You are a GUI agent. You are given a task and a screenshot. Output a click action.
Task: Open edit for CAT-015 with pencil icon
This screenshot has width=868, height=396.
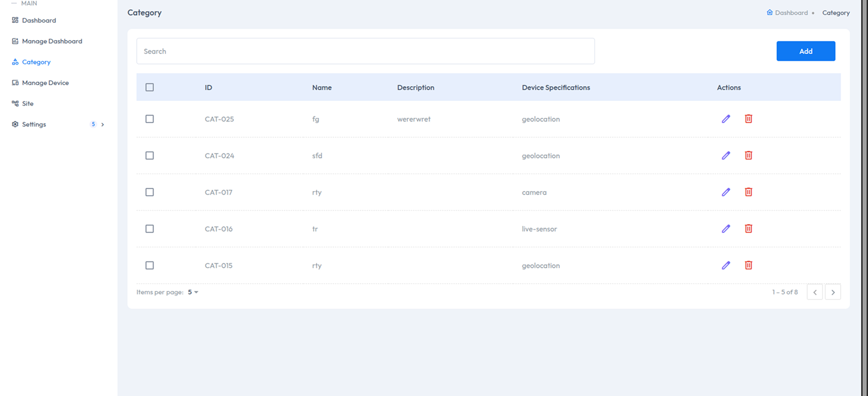tap(726, 265)
